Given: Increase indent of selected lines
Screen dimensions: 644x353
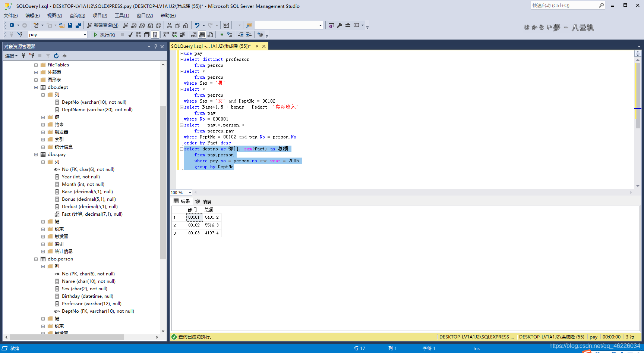Looking at the screenshot, I should pos(249,35).
